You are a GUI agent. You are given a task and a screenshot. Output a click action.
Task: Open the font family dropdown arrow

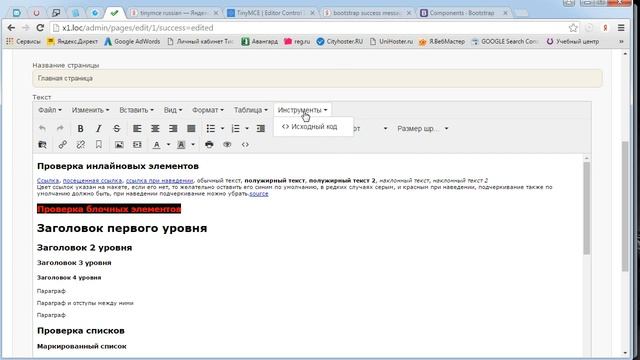385,129
